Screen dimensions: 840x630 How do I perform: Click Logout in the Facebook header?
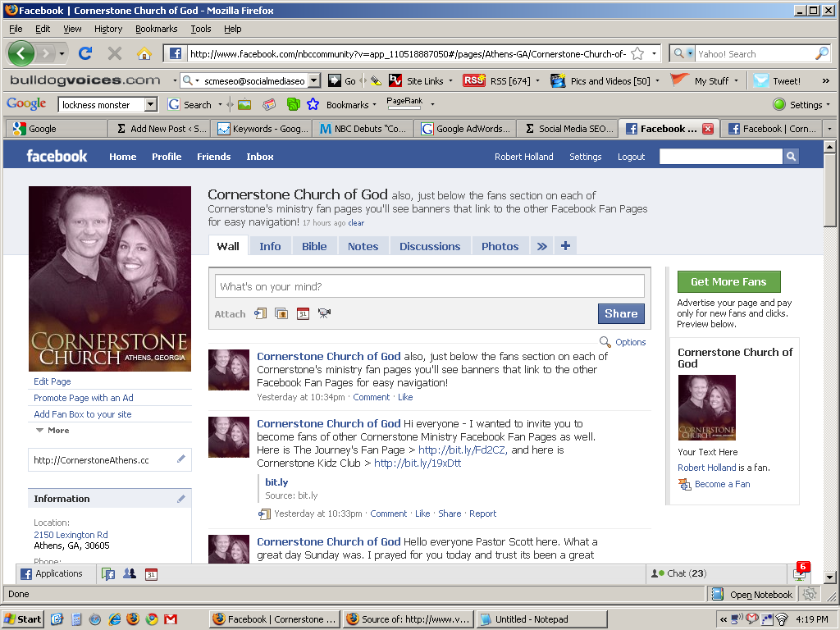[x=631, y=157]
